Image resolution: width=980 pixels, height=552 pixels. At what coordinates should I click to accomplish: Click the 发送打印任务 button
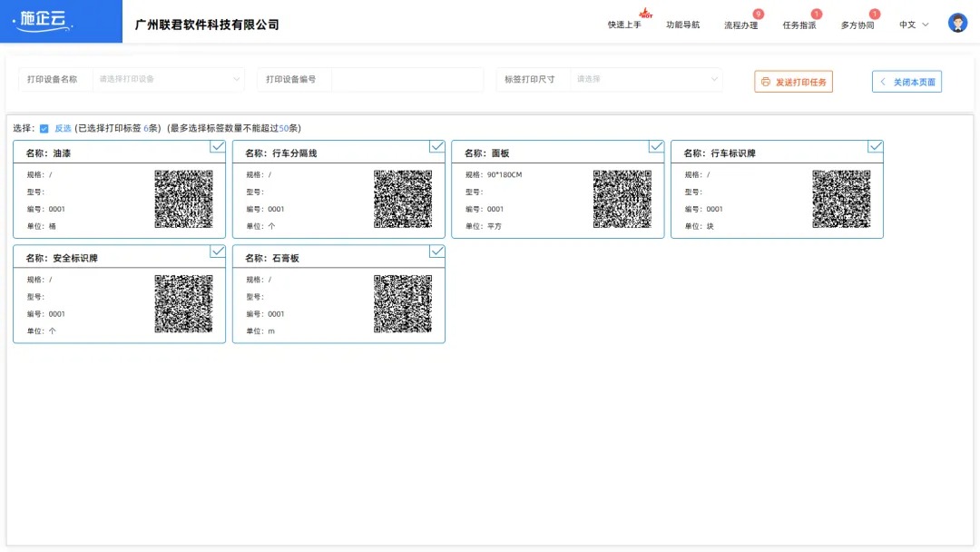794,81
